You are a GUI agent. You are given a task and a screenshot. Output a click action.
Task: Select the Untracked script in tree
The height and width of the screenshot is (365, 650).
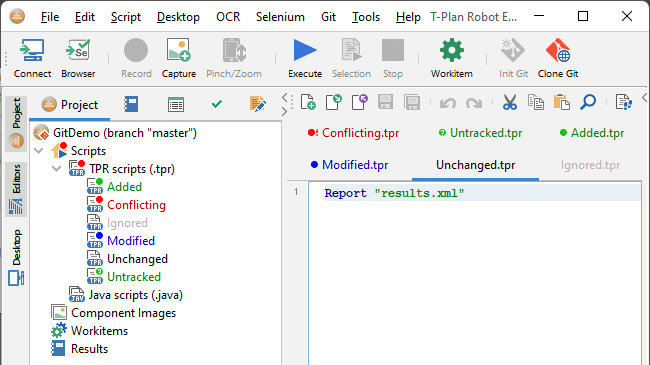133,277
